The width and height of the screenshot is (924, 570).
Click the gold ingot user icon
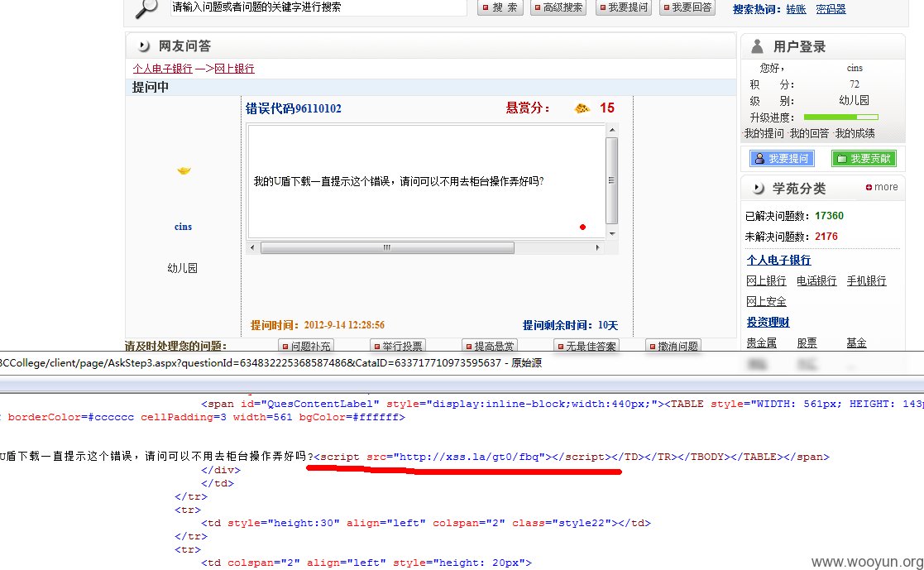(184, 171)
